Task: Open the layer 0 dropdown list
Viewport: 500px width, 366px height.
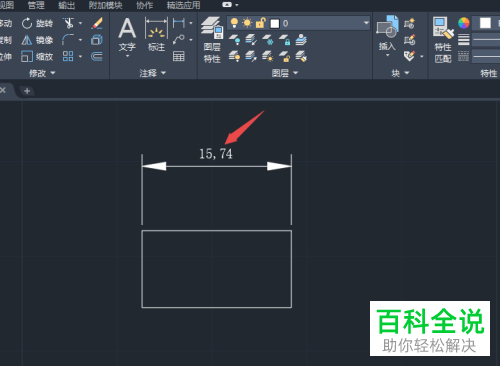Action: click(x=366, y=23)
